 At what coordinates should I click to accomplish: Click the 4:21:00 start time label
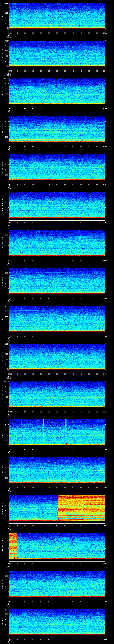tap(9, 298)
